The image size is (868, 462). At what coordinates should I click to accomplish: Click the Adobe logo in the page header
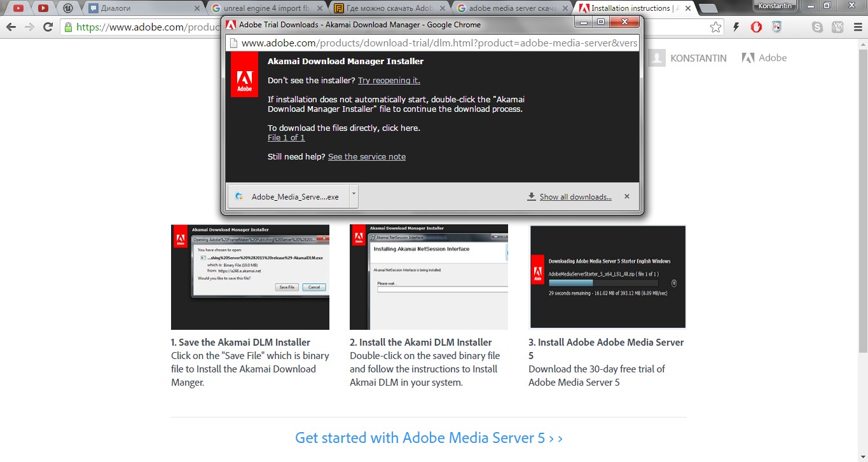748,58
